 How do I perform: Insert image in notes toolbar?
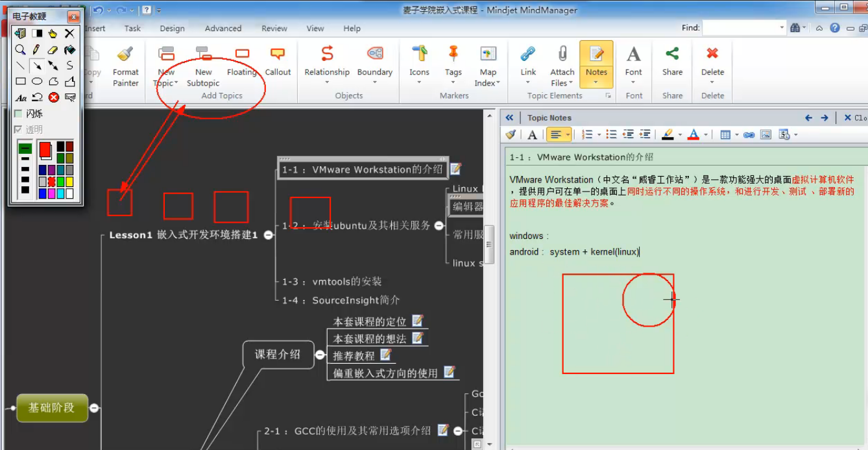[766, 134]
